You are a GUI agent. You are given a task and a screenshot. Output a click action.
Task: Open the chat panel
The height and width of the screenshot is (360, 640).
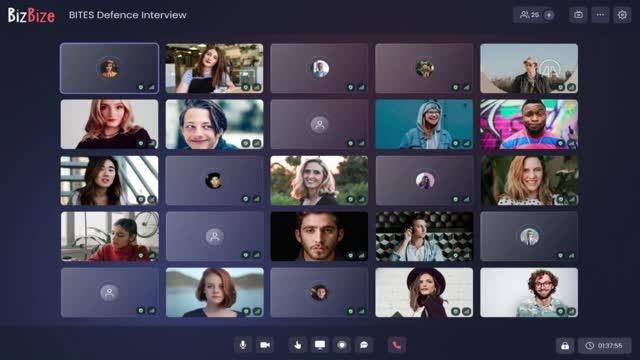click(x=364, y=345)
